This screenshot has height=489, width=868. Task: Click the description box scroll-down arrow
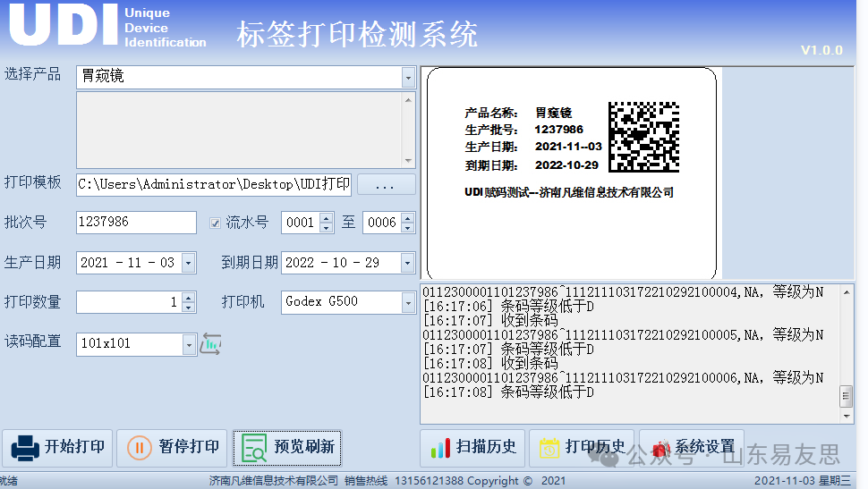click(x=409, y=160)
